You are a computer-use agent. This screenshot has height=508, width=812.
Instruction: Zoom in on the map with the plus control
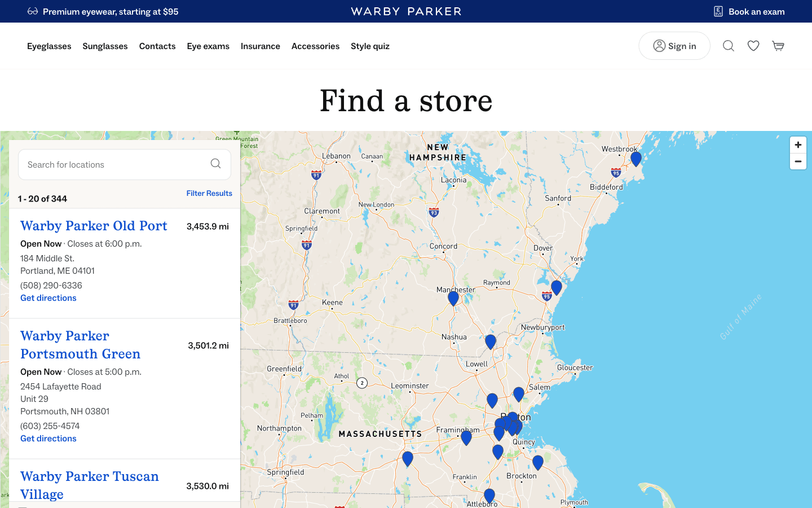click(797, 144)
